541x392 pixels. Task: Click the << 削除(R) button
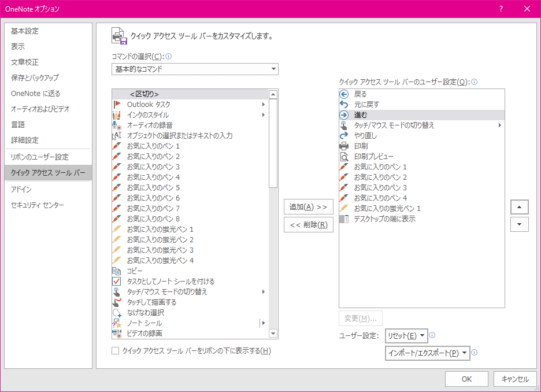(x=309, y=225)
